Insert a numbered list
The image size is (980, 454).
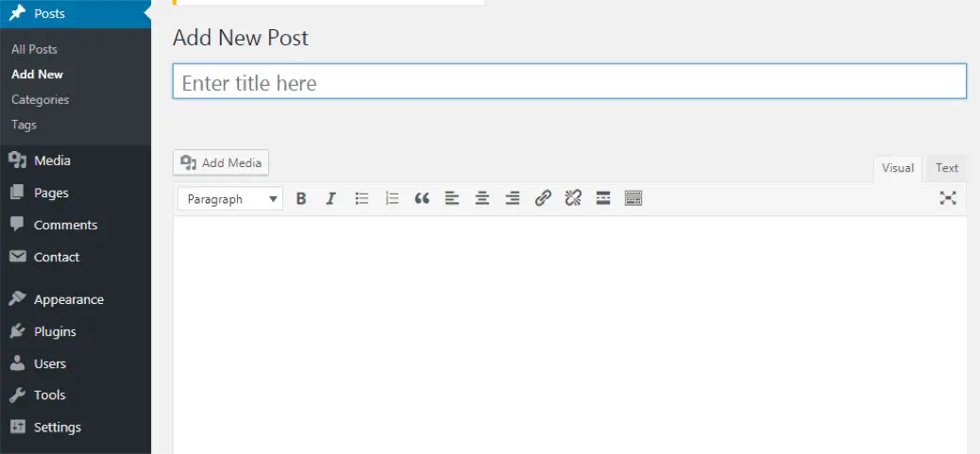pyautogui.click(x=392, y=198)
